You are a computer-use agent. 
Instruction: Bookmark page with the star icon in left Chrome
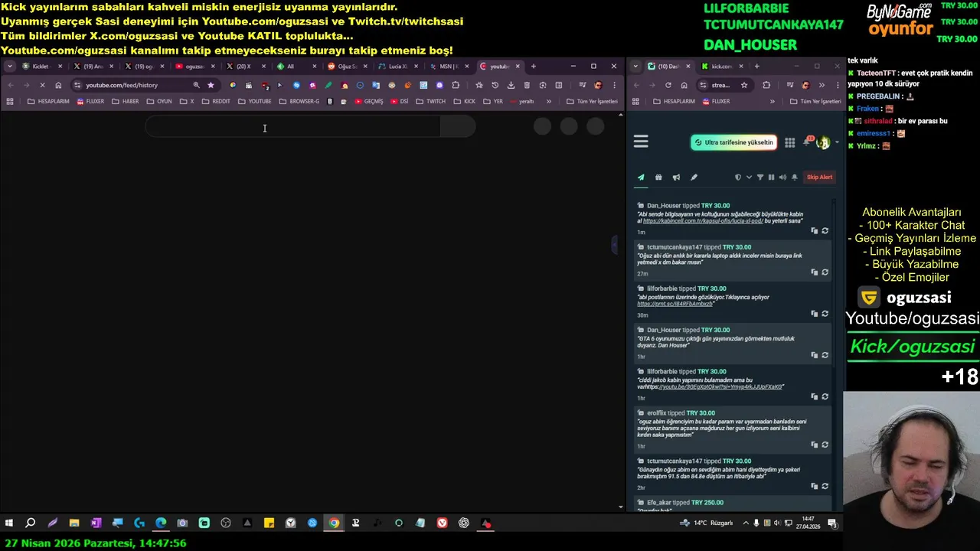(x=211, y=85)
